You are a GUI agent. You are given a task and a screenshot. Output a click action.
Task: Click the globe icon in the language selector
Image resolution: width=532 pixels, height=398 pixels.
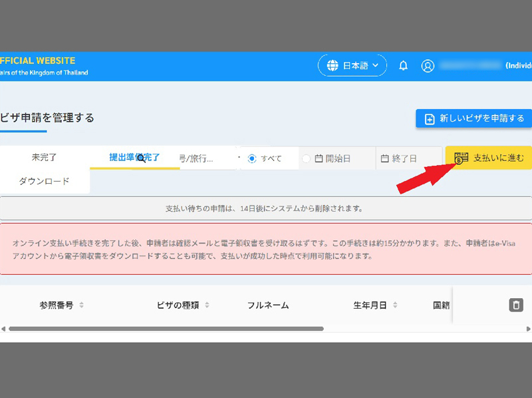coord(332,65)
